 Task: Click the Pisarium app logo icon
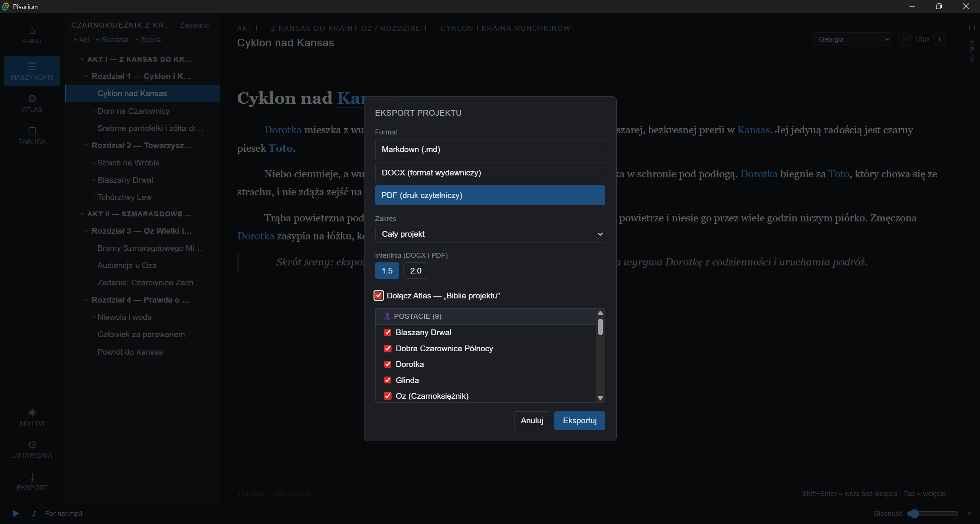5,7
